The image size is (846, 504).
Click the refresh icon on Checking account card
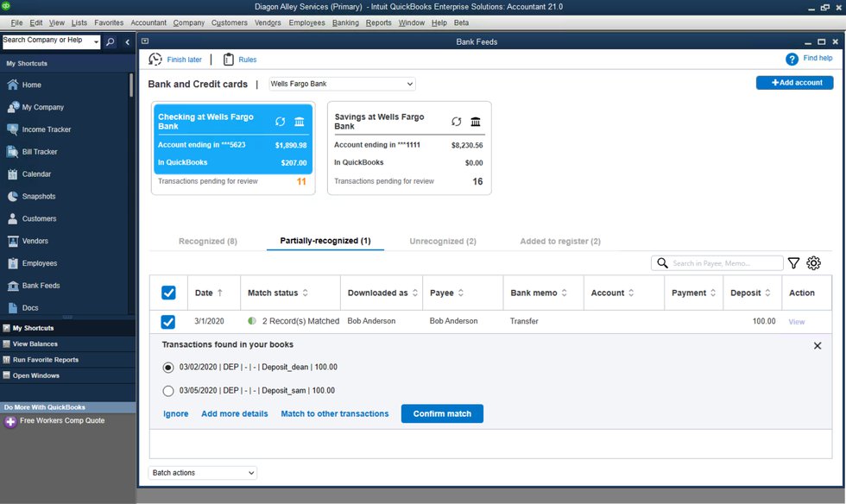[x=280, y=122]
